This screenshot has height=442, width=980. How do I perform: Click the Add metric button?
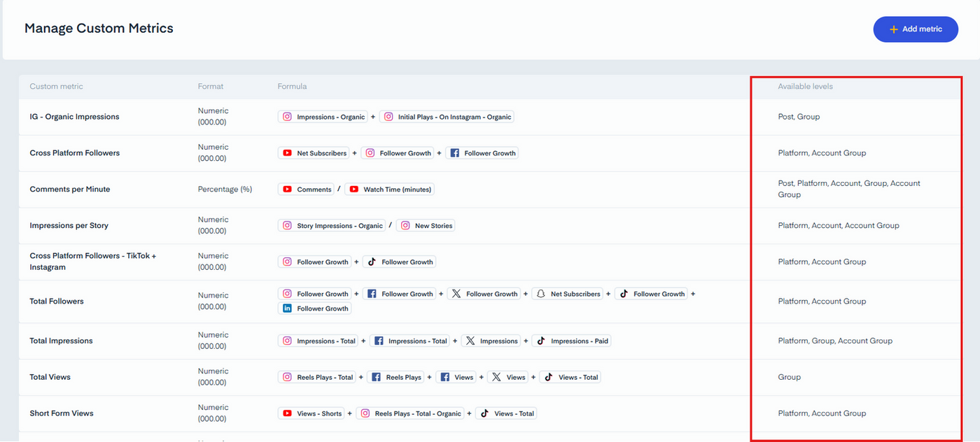pyautogui.click(x=916, y=29)
